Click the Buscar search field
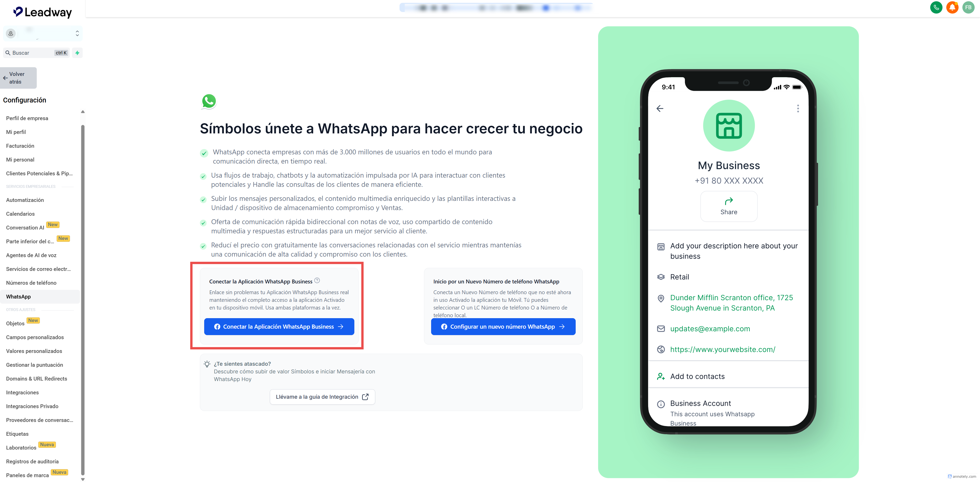The height and width of the screenshot is (482, 980). (36, 53)
